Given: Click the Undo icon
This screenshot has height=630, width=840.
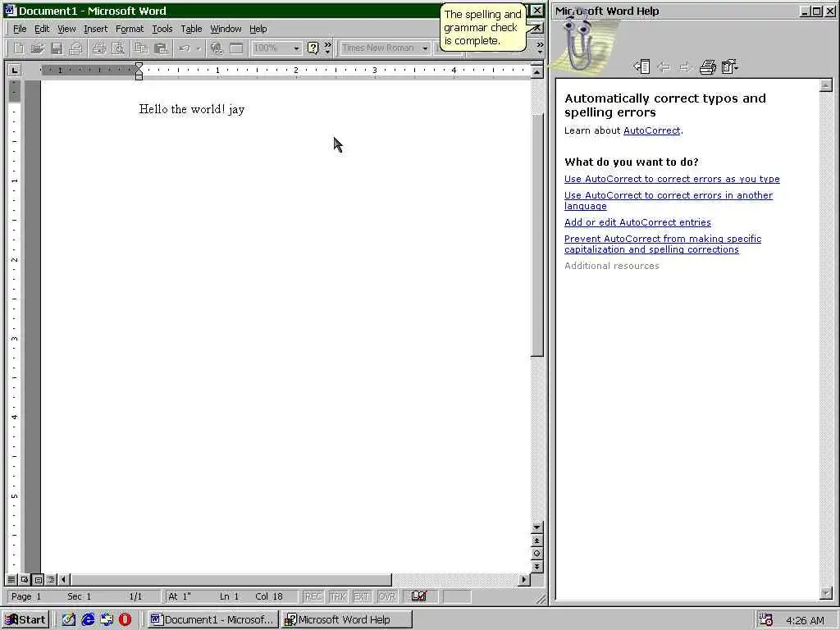Looking at the screenshot, I should [x=185, y=48].
